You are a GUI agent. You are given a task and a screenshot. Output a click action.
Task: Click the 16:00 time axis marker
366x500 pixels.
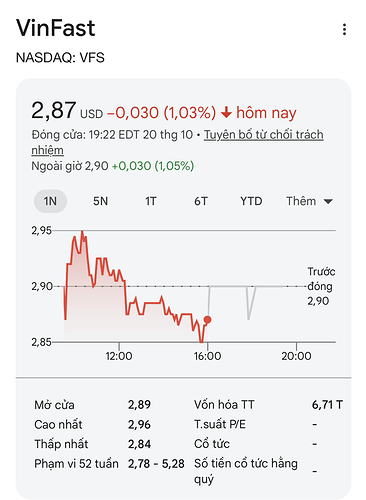coord(207,356)
